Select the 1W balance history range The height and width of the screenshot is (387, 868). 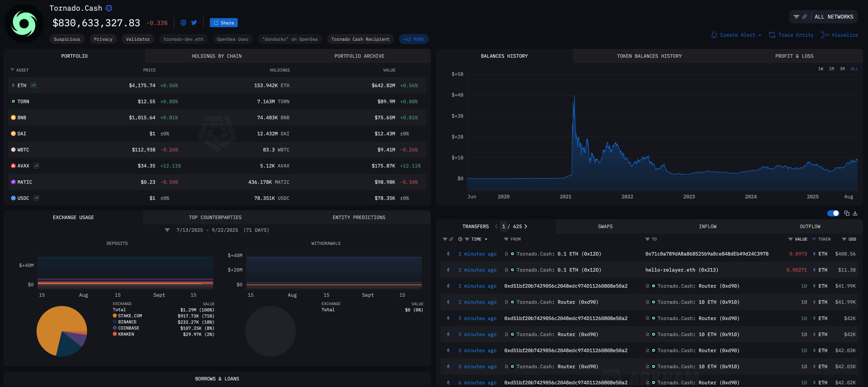(x=820, y=69)
